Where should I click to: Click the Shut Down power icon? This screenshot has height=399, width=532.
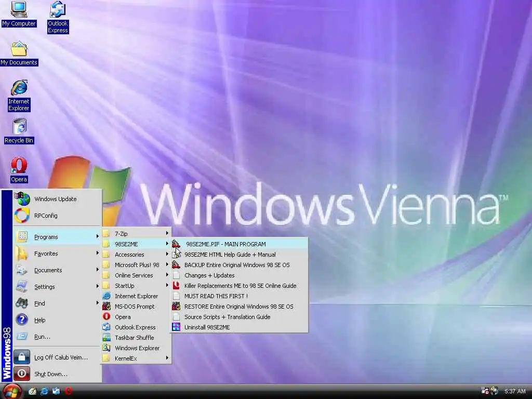22,374
